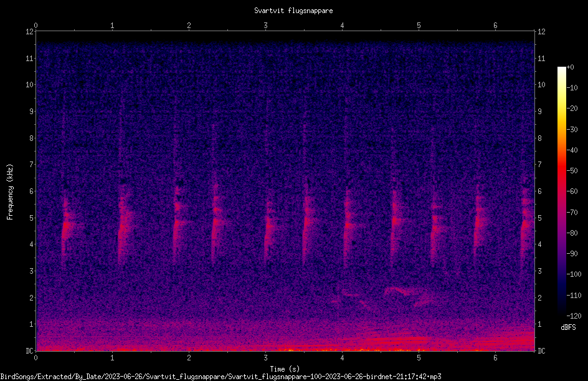This screenshot has width=588, height=381.
Task: Click the '-60' color scale label
Action: pos(572,191)
